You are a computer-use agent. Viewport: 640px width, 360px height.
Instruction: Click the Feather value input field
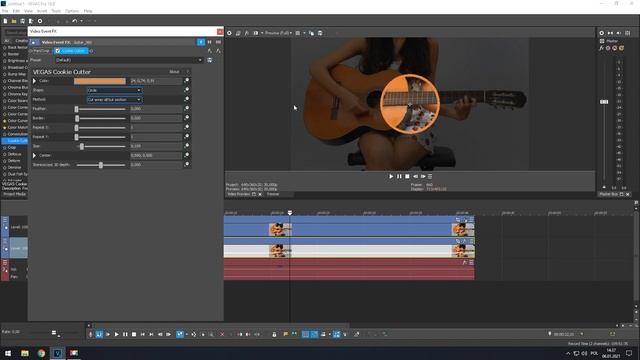pyautogui.click(x=156, y=109)
